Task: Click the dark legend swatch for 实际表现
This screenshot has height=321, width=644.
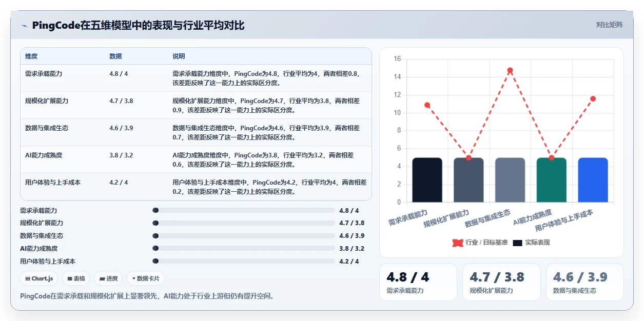Action: click(517, 243)
